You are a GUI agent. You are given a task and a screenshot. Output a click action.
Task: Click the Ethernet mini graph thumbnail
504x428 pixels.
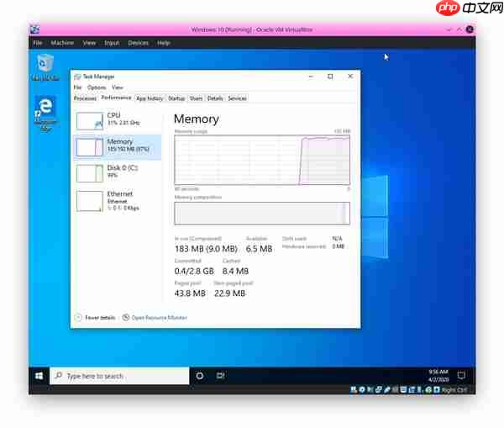(x=90, y=201)
